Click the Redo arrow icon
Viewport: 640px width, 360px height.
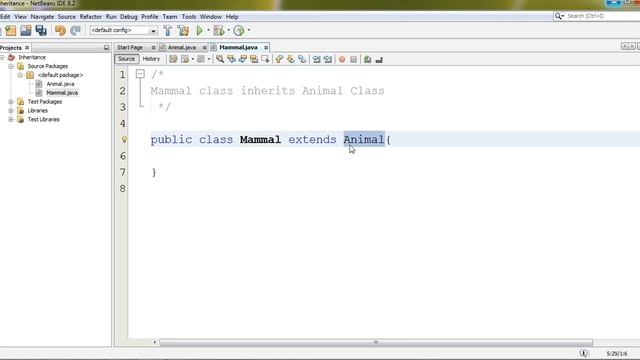click(75, 31)
